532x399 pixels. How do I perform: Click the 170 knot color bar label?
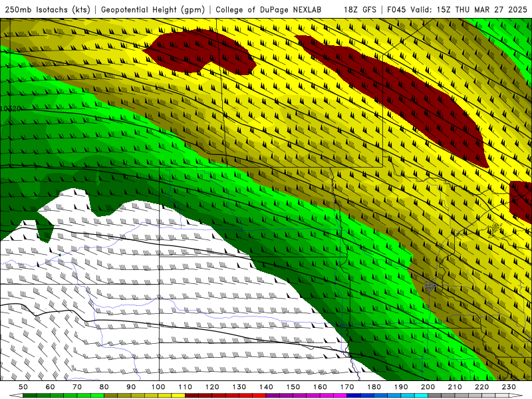[346, 387]
